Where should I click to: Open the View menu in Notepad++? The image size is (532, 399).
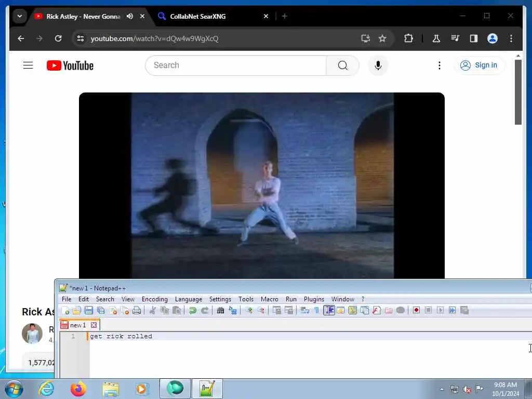[128, 299]
